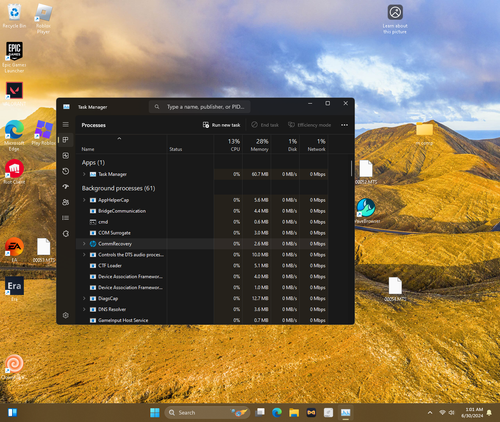Open the Services page in sidebar
The image size is (500, 422).
[x=66, y=233]
